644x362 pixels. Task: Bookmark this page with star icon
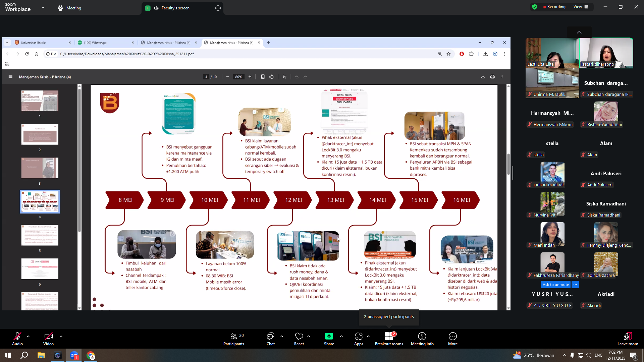pos(448,54)
